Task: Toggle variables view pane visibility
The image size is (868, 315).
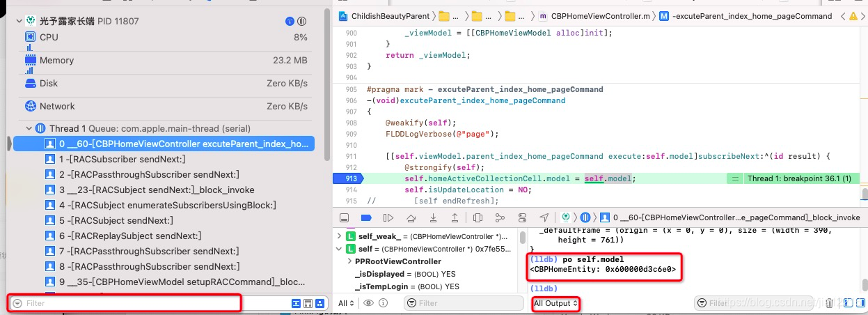Action: coord(847,303)
